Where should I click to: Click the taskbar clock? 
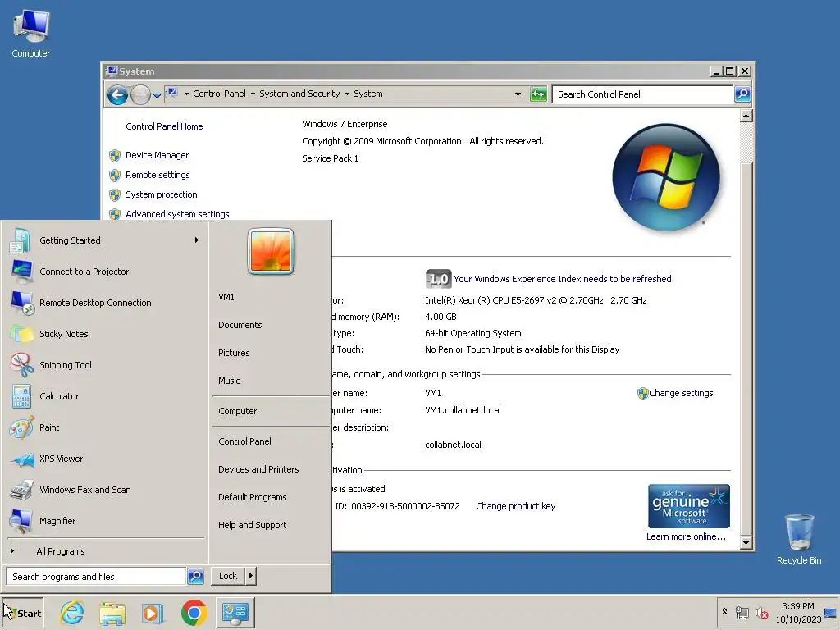point(798,613)
